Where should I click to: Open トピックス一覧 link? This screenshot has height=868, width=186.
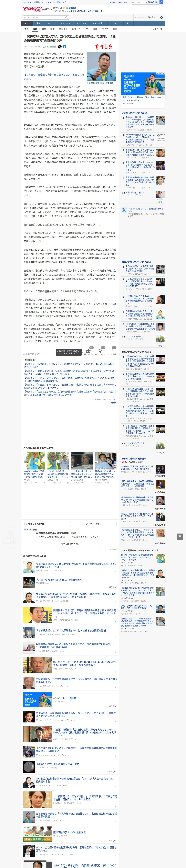(155, 29)
